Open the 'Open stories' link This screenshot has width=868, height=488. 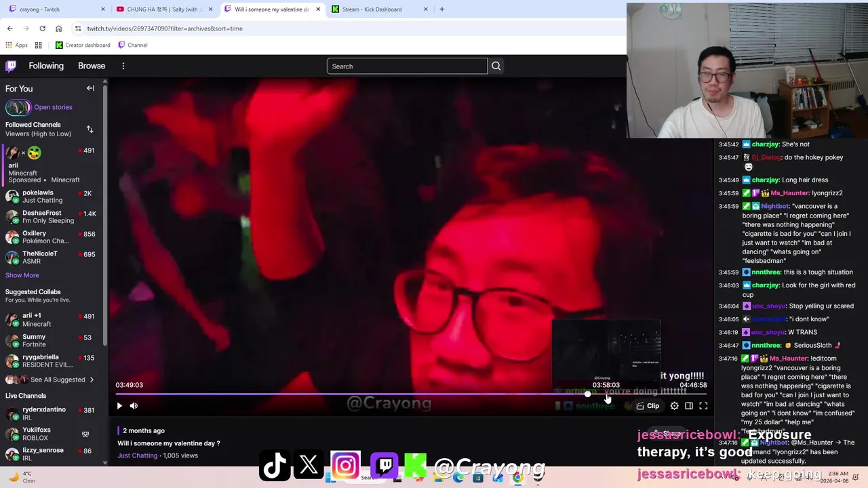point(53,107)
